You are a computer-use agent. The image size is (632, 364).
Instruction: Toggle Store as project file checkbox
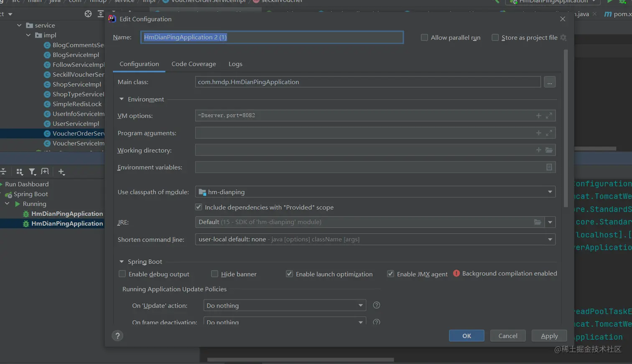click(x=495, y=38)
